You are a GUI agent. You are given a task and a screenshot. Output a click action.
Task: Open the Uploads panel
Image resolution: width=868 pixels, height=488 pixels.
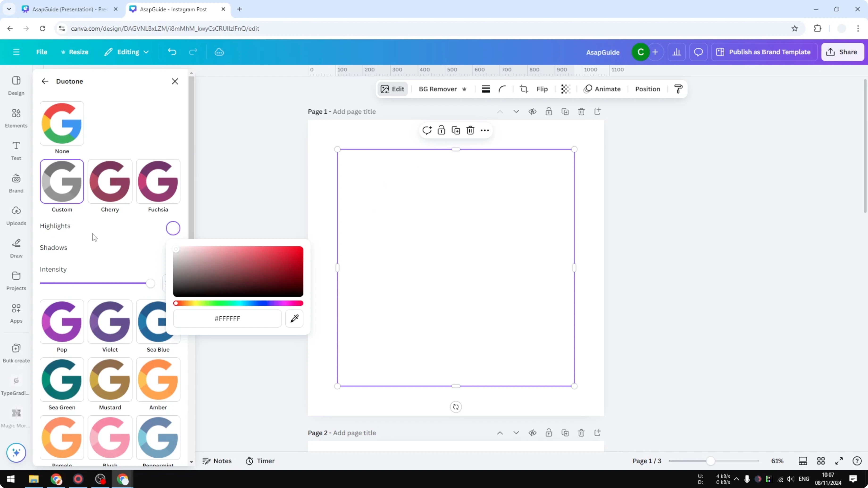point(16,215)
